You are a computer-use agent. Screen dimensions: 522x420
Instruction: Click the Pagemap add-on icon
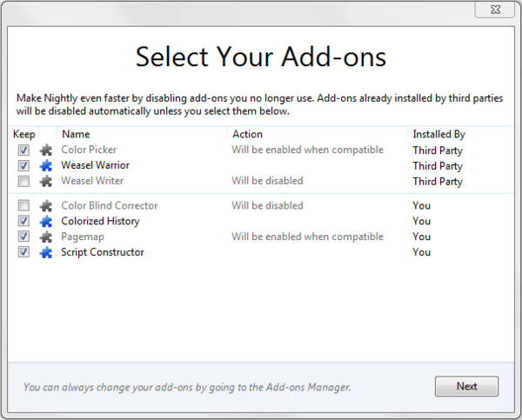[x=45, y=237]
